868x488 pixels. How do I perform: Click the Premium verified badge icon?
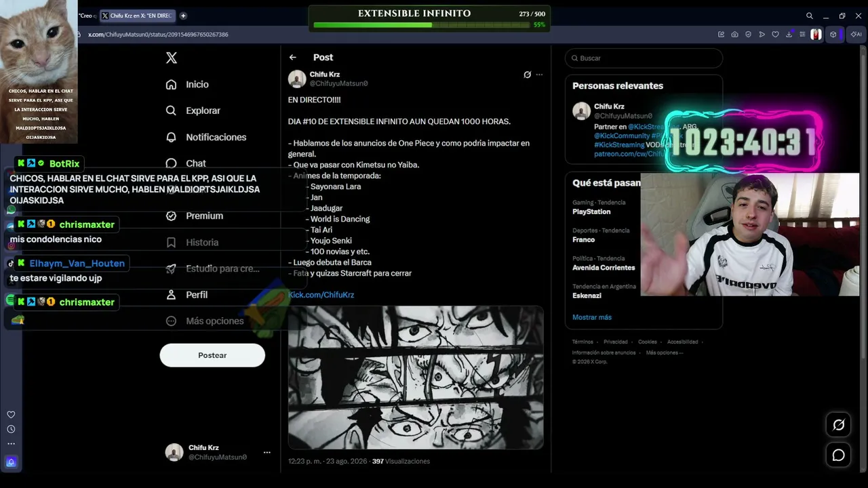tap(172, 216)
